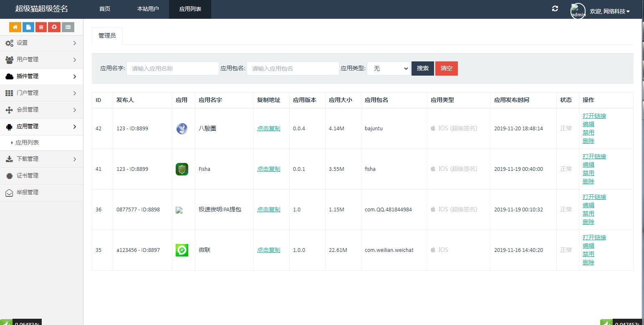
Task: Click the refresh icon in top bar
Action: tap(555, 9)
